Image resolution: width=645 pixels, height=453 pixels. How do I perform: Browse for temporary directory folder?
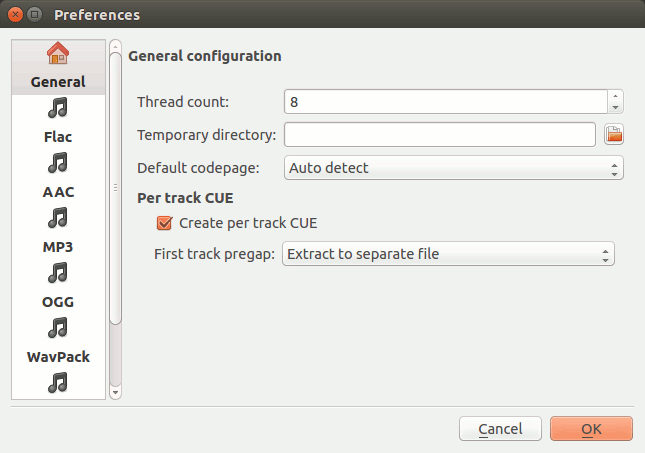[x=614, y=135]
